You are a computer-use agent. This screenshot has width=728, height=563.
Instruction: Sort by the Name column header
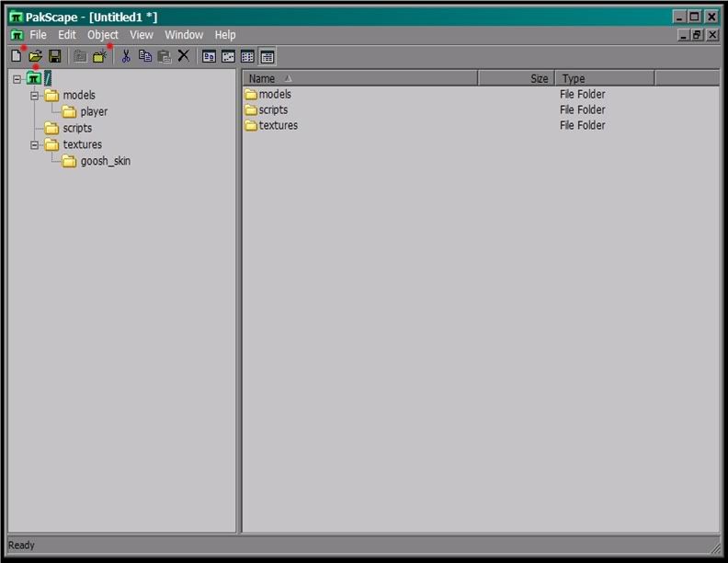click(x=359, y=78)
